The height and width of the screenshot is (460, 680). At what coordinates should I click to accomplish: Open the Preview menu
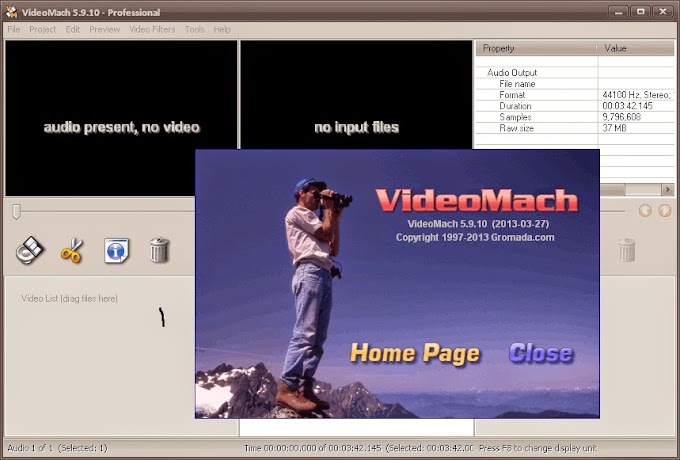pyautogui.click(x=105, y=29)
